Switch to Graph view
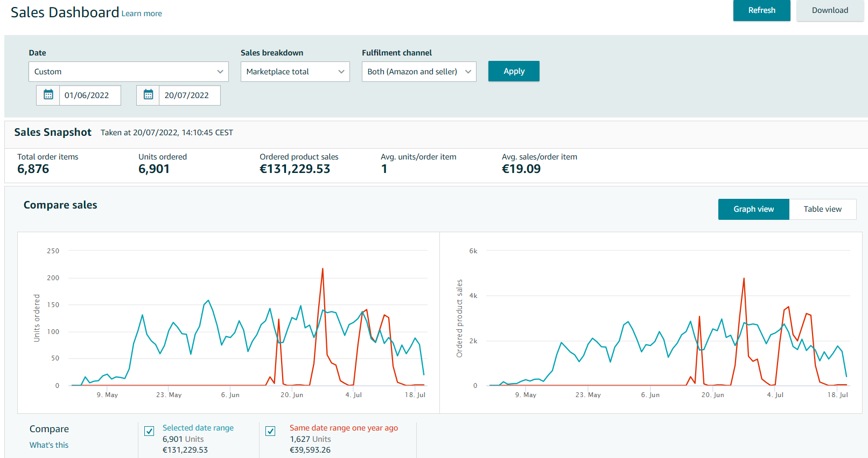 (x=753, y=209)
